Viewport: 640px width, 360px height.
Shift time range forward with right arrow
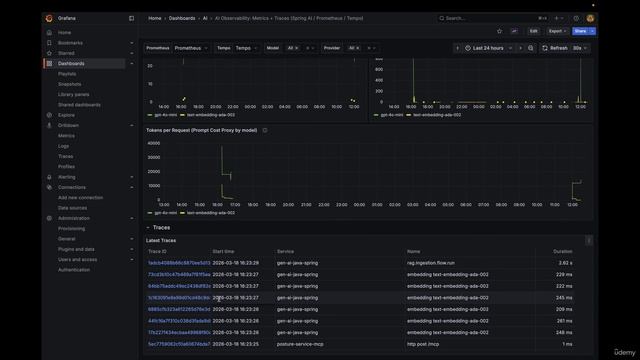(x=520, y=48)
